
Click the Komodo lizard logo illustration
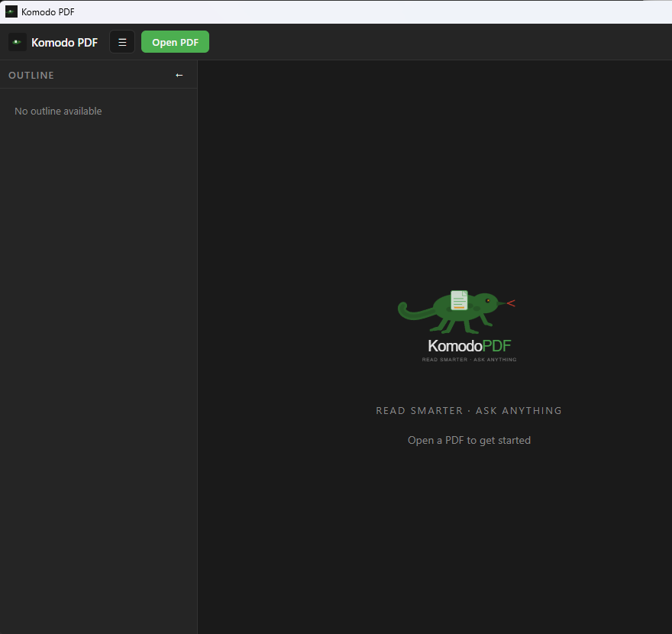click(x=457, y=312)
